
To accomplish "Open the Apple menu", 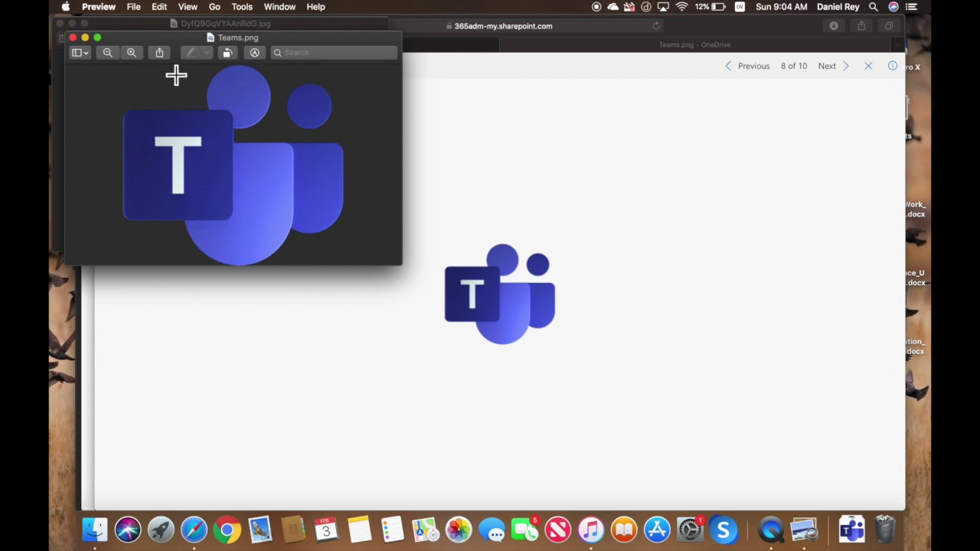I will click(x=66, y=7).
